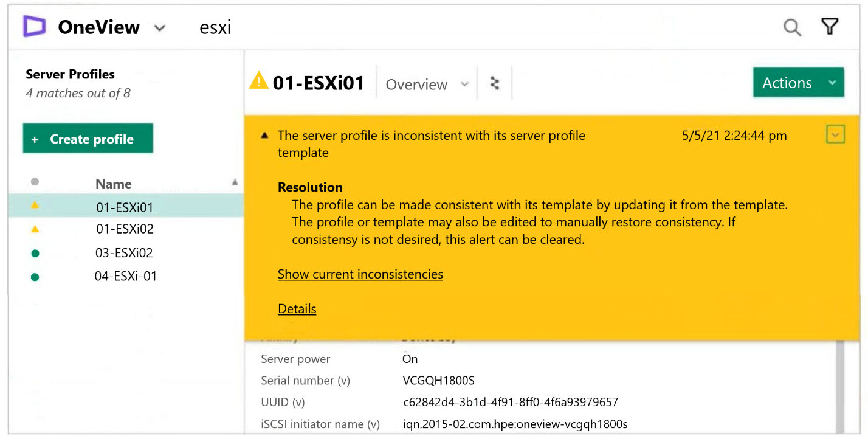Click the status column header circle icon
This screenshot has width=868, height=436.
[x=35, y=182]
